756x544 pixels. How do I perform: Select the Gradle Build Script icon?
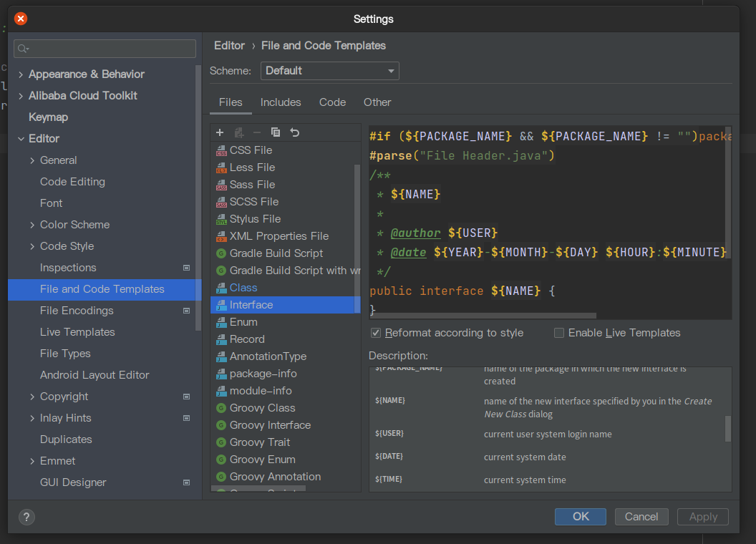pos(221,253)
